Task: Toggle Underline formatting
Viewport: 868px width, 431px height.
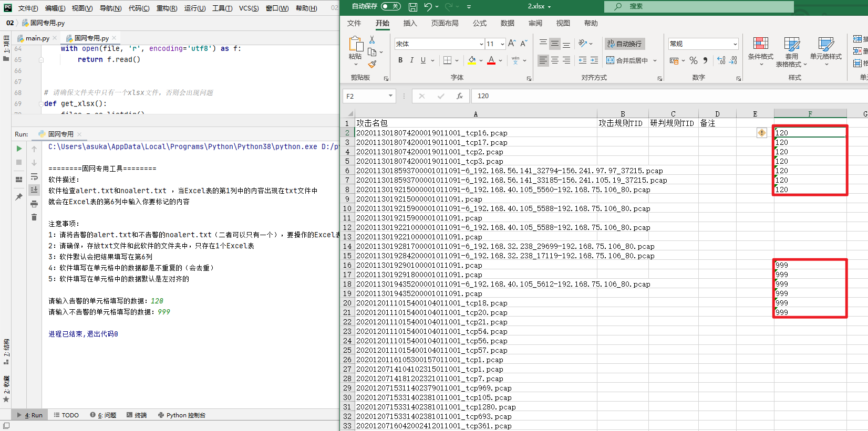Action: coord(423,60)
